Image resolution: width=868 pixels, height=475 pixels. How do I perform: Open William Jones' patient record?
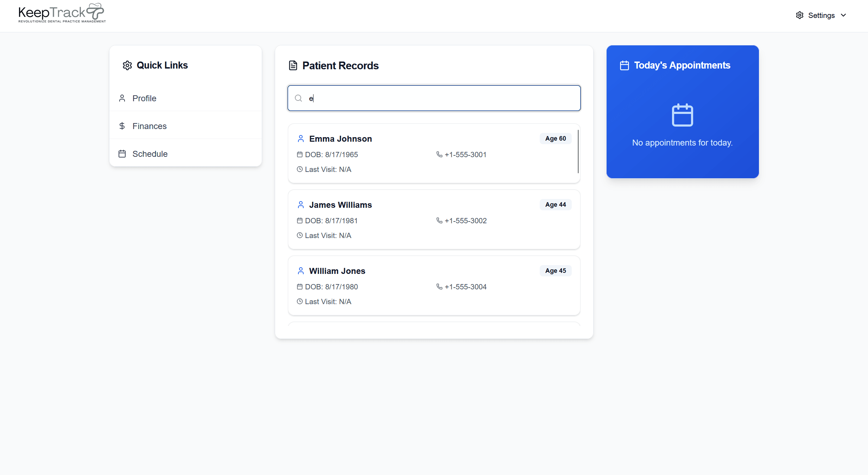[x=337, y=271]
